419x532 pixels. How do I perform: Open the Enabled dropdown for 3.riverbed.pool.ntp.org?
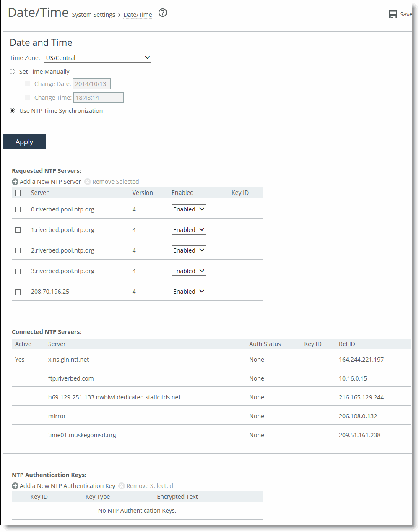coord(188,270)
